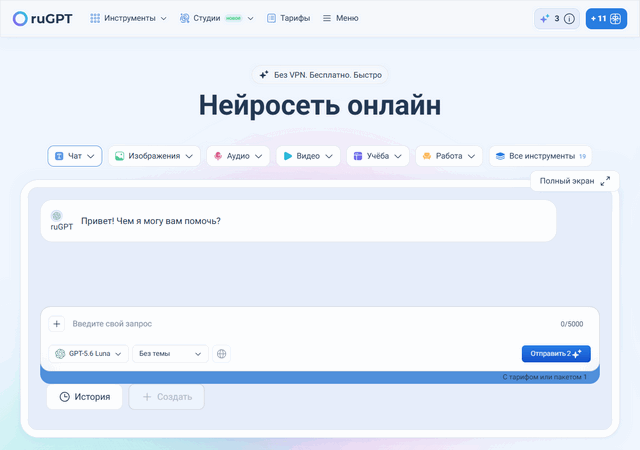The height and width of the screenshot is (450, 640).
Task: Expand the Учёба chevron
Action: (398, 156)
